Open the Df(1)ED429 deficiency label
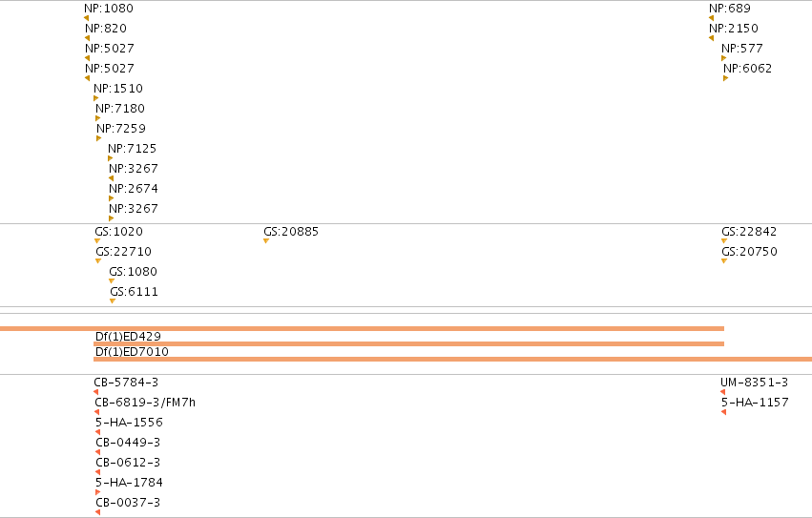This screenshot has height=518, width=812. (x=128, y=336)
